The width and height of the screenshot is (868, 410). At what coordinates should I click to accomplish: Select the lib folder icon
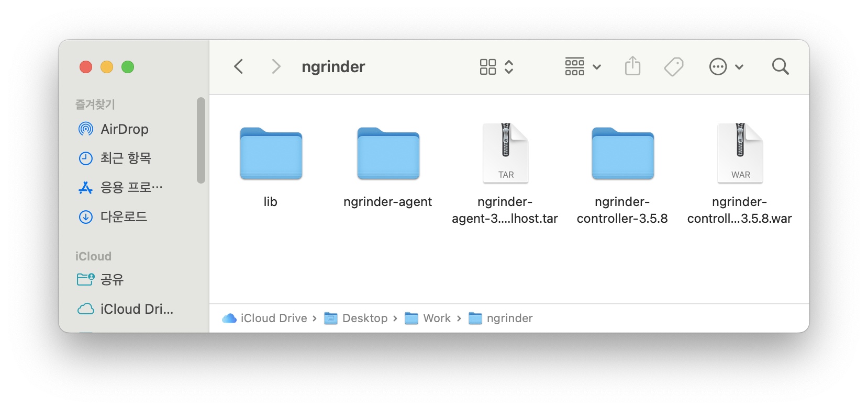pyautogui.click(x=271, y=154)
